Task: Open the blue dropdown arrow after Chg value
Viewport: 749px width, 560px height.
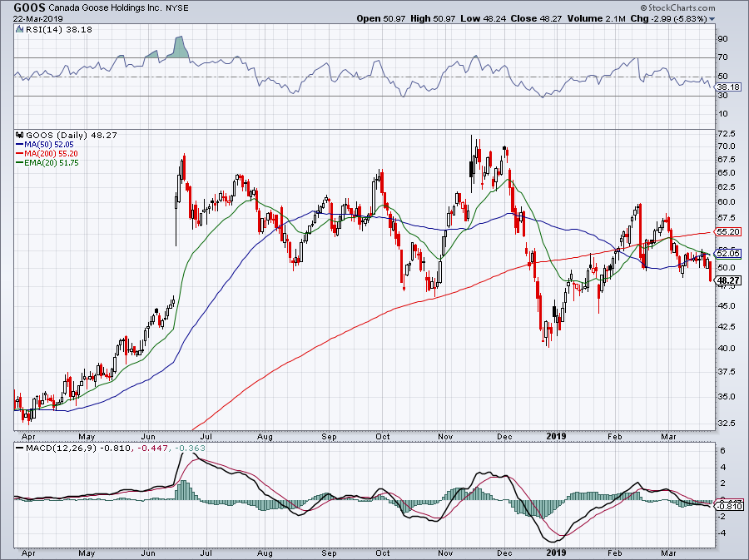Action: 712,19
